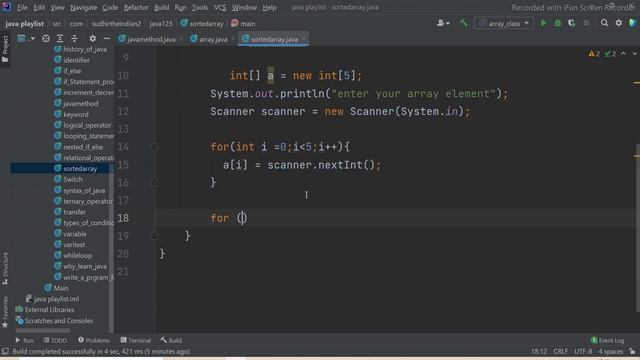Click the 'main' method breadcrumb
Viewport: 640px width, 360px height.
[x=243, y=24]
